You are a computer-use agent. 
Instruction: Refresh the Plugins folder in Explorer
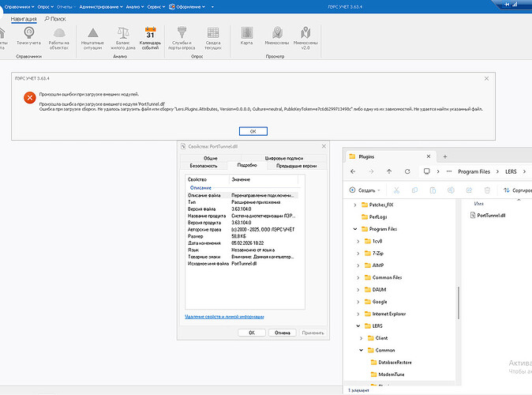408,171
